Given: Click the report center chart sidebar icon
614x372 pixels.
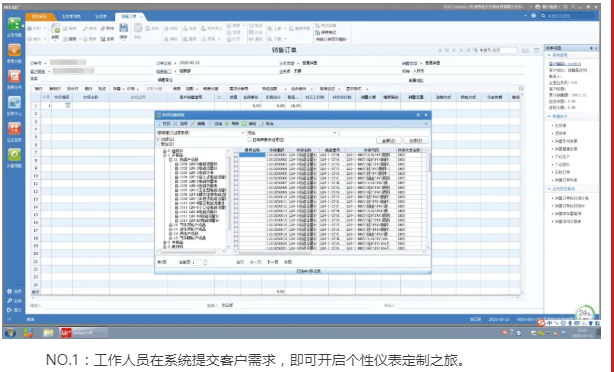Looking at the screenshot, I should [x=14, y=102].
